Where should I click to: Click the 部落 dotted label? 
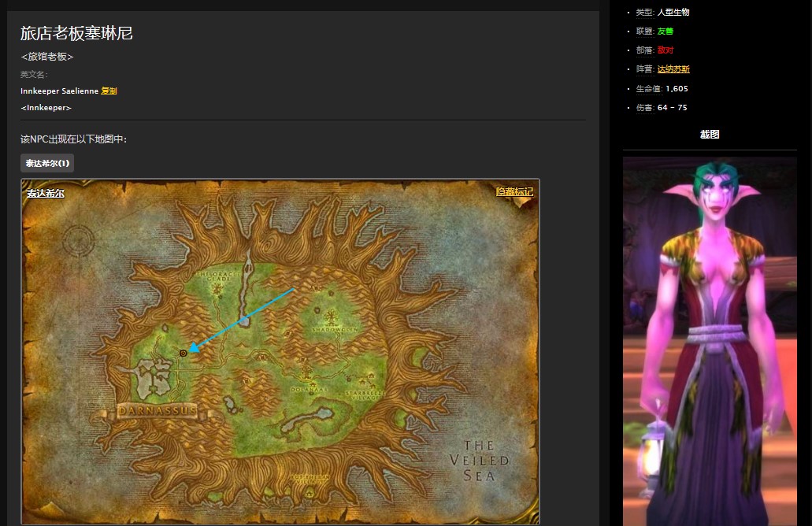pyautogui.click(x=644, y=50)
